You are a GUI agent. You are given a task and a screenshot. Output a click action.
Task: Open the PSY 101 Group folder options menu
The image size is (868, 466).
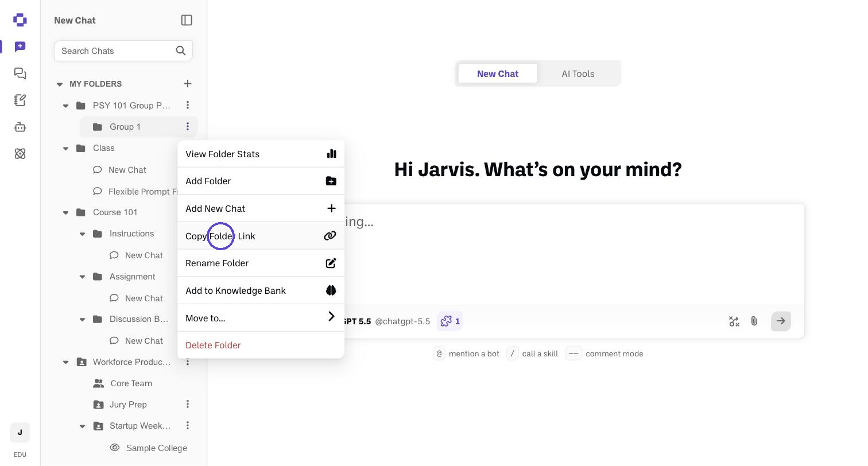[x=188, y=105]
